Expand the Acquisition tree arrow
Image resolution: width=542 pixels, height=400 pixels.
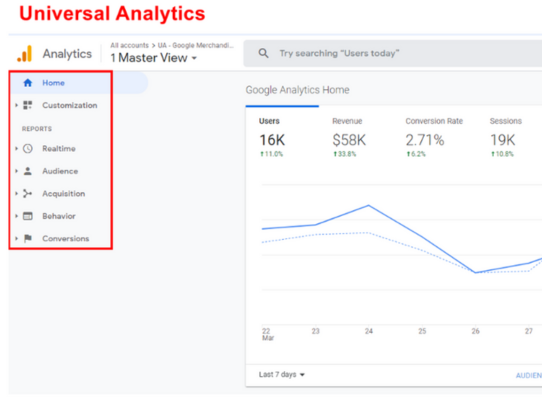pos(16,194)
